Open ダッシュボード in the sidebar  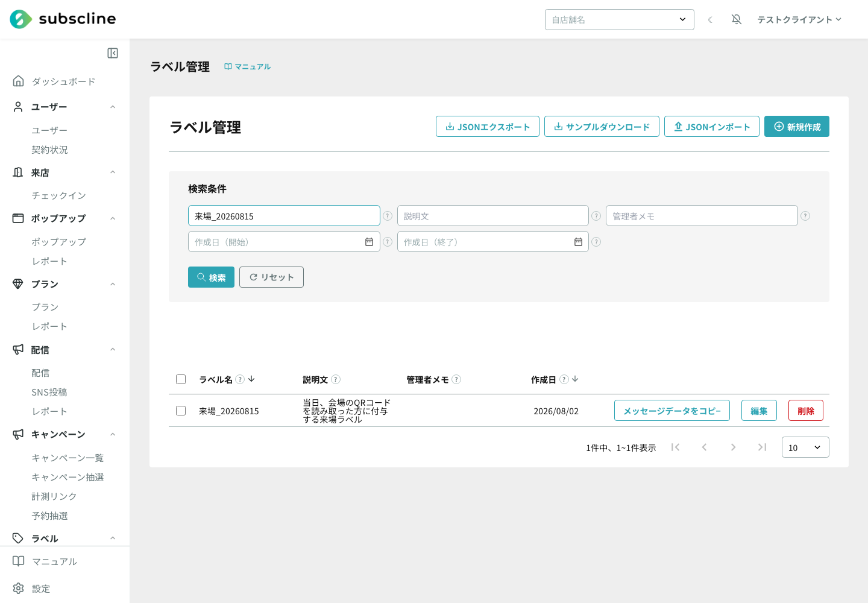(x=63, y=81)
